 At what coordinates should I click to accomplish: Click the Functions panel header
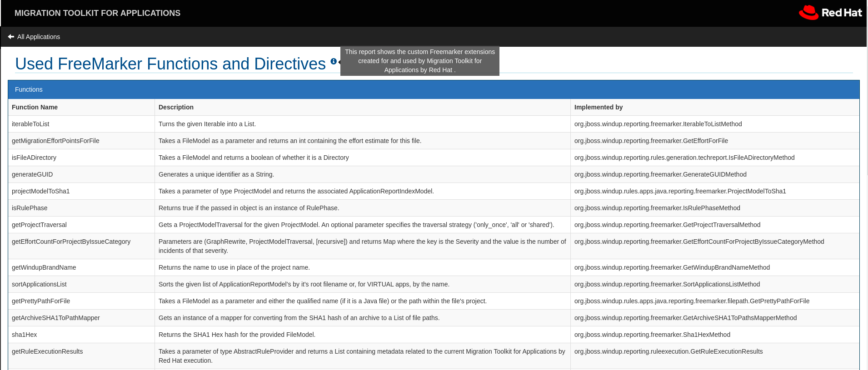(434, 89)
